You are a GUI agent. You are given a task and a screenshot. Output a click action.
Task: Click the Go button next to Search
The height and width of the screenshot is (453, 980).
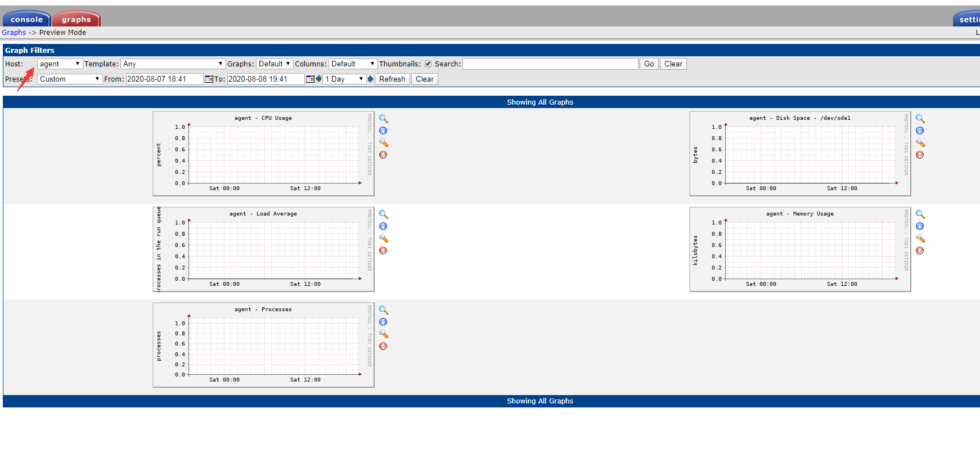click(649, 64)
